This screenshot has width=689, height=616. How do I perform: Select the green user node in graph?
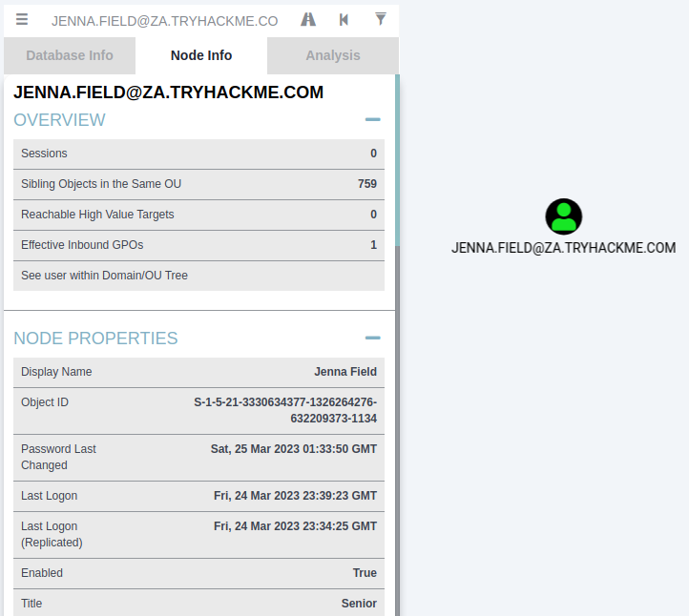(x=564, y=216)
